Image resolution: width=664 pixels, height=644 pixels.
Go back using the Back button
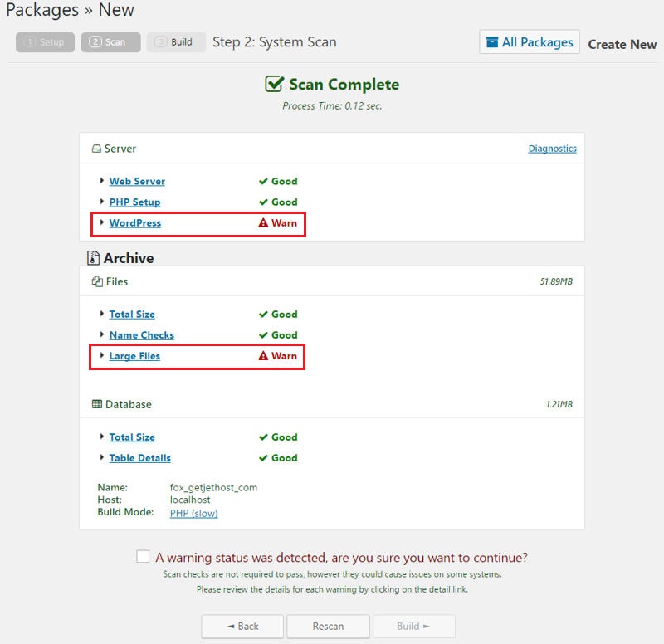242,626
